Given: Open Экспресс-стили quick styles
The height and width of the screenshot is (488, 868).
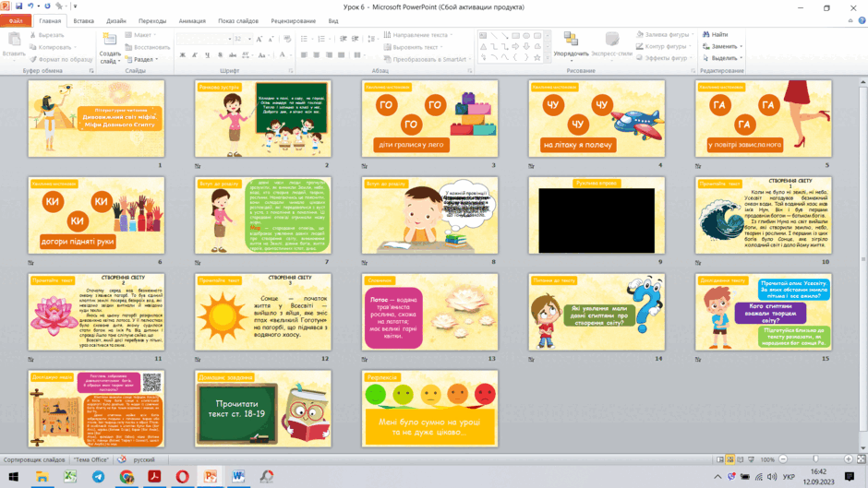Looking at the screenshot, I should [611, 44].
